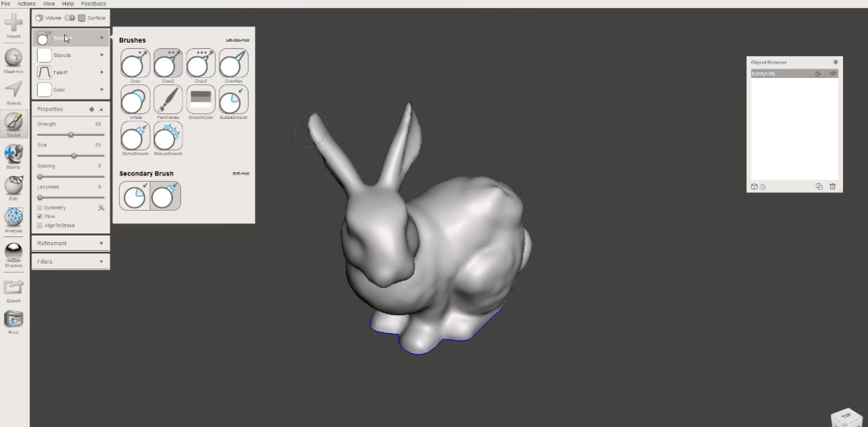Toggle the Volume/Surface switch
868x427 pixels.
[69, 18]
